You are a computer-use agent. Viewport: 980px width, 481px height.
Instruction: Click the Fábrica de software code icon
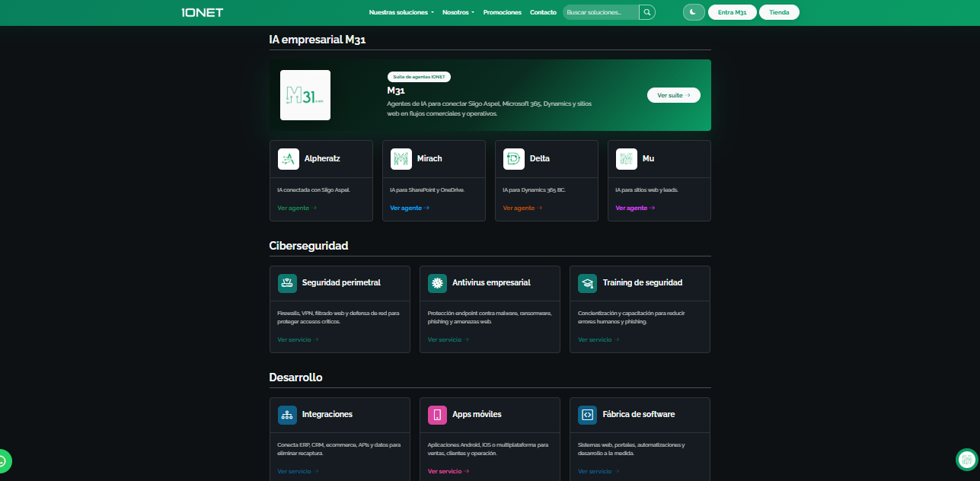[x=587, y=415]
